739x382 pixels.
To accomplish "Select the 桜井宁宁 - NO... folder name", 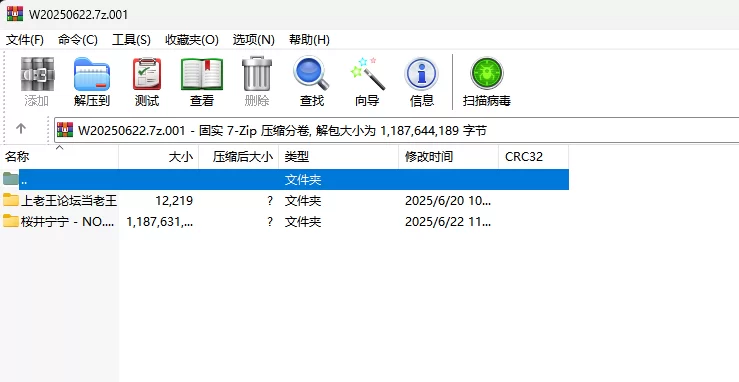I will point(67,221).
